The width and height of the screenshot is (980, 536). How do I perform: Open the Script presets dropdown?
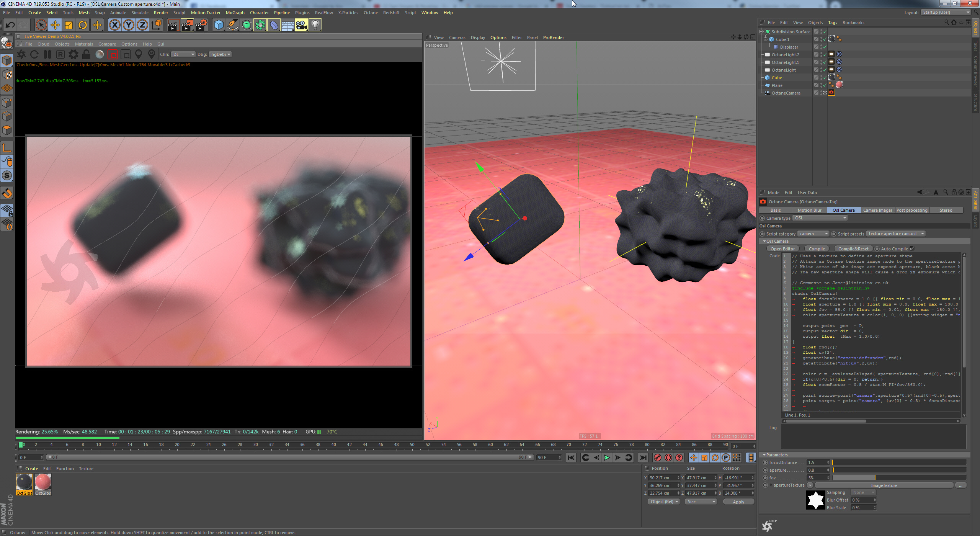[895, 234]
